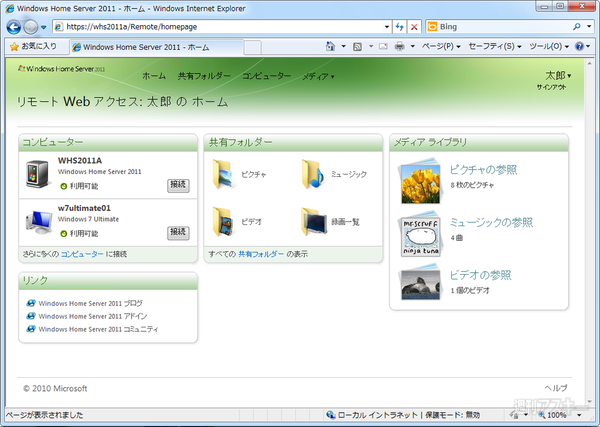Image resolution: width=600 pixels, height=427 pixels.
Task: Expand the zoom level dropdown arrow
Action: pos(579,415)
